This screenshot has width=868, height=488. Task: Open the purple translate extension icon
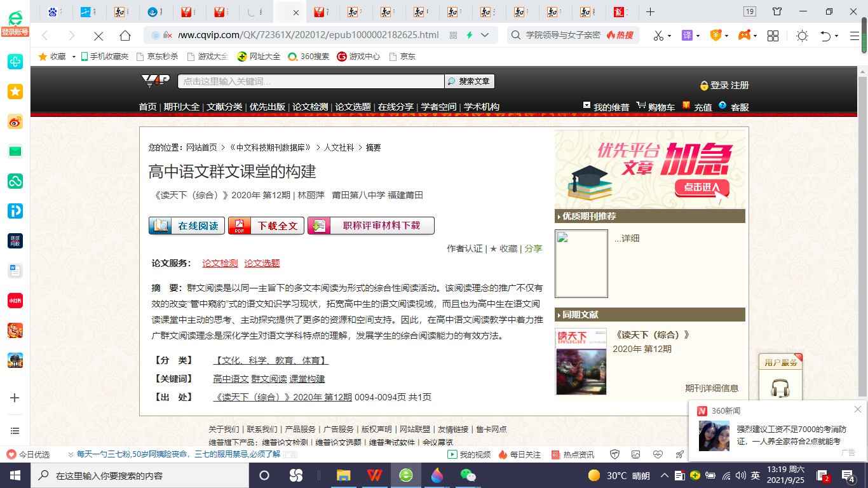tap(687, 36)
